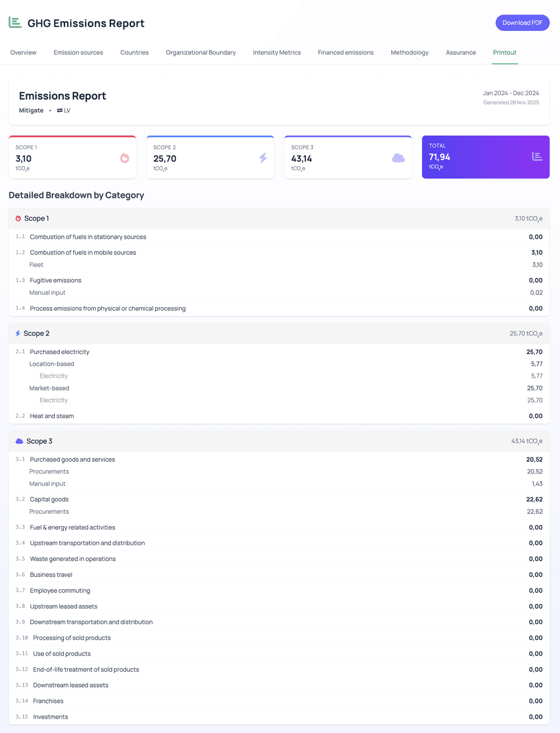Click the flame icon beside Scope 1 heading
560x733 pixels.
(x=18, y=219)
